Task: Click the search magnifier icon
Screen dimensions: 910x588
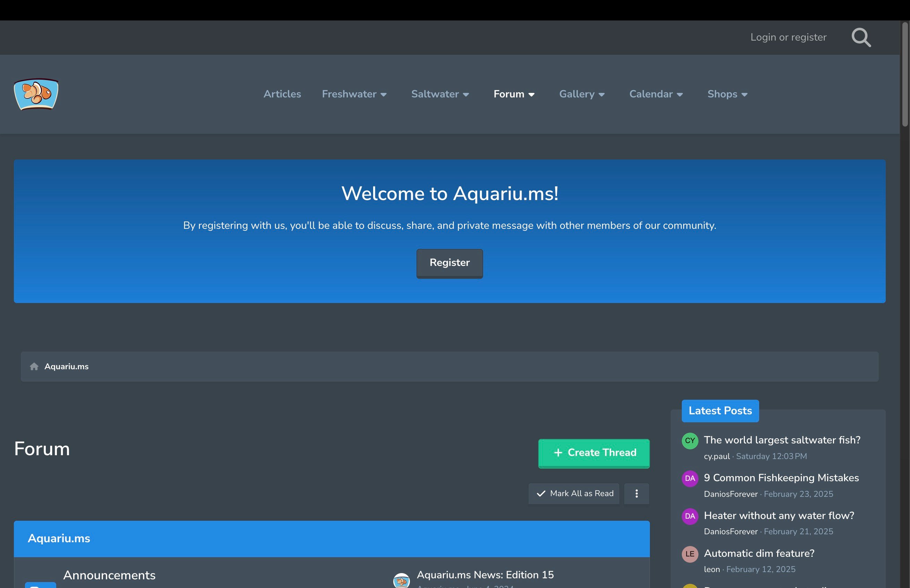Action: (x=861, y=37)
